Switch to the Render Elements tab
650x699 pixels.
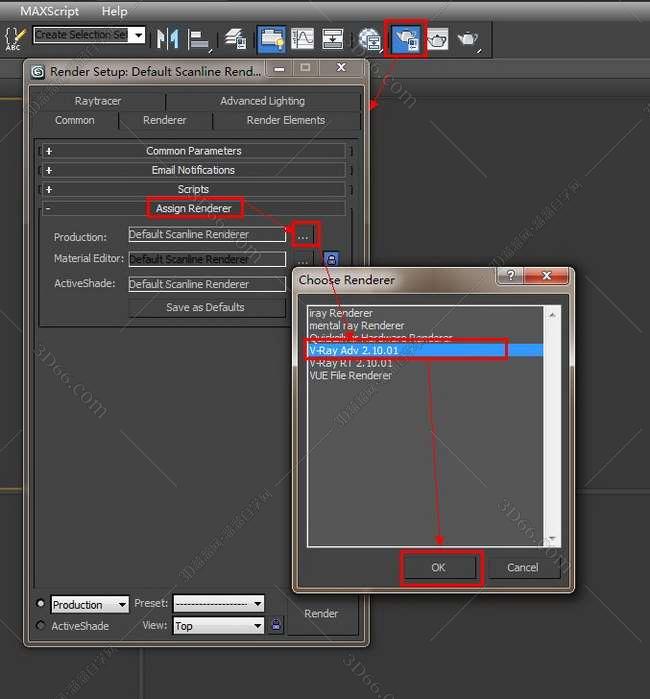[286, 120]
